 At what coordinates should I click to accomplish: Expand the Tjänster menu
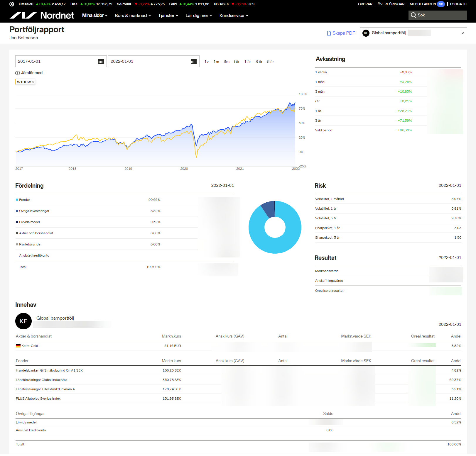(x=168, y=16)
